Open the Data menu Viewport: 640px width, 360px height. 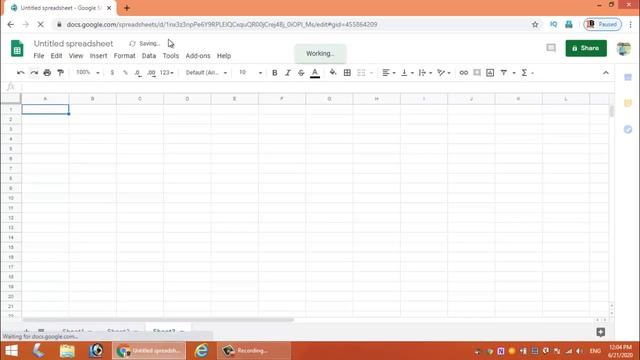click(x=149, y=56)
